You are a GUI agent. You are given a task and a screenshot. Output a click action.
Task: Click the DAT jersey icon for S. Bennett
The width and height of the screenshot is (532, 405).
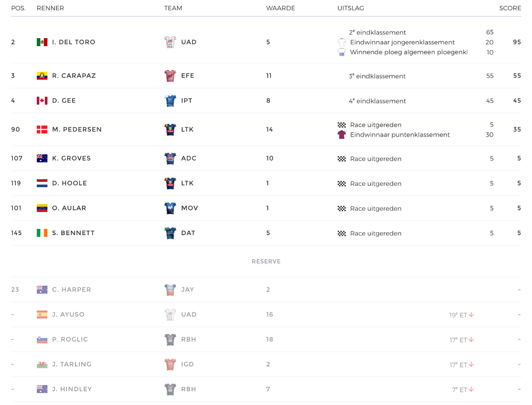[x=170, y=233]
